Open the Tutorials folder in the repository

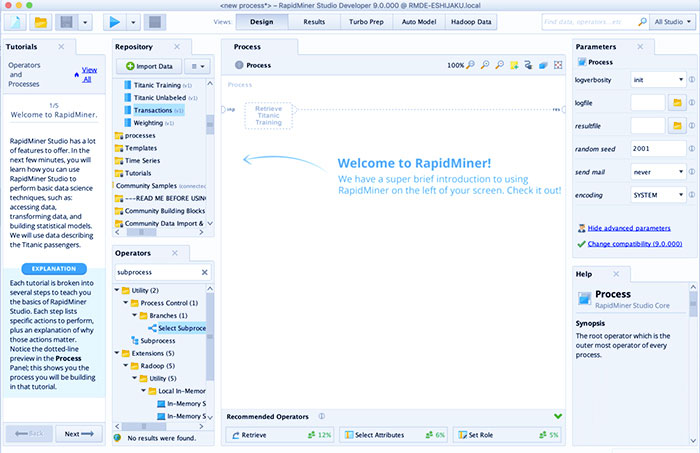(133, 173)
